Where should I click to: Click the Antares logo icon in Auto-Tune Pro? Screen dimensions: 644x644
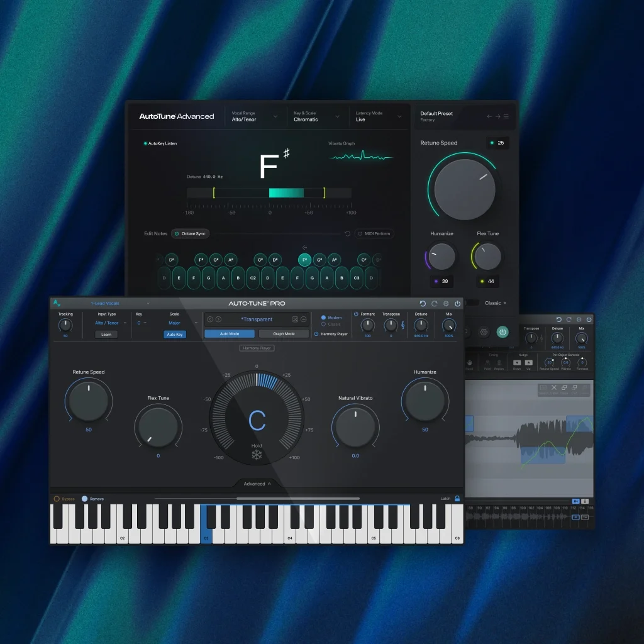click(x=57, y=303)
